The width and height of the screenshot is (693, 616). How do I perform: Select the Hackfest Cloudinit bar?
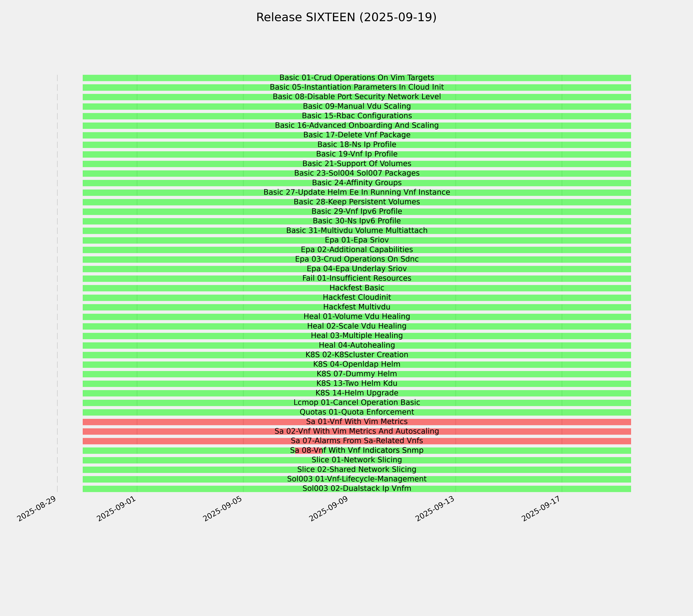pyautogui.click(x=357, y=297)
